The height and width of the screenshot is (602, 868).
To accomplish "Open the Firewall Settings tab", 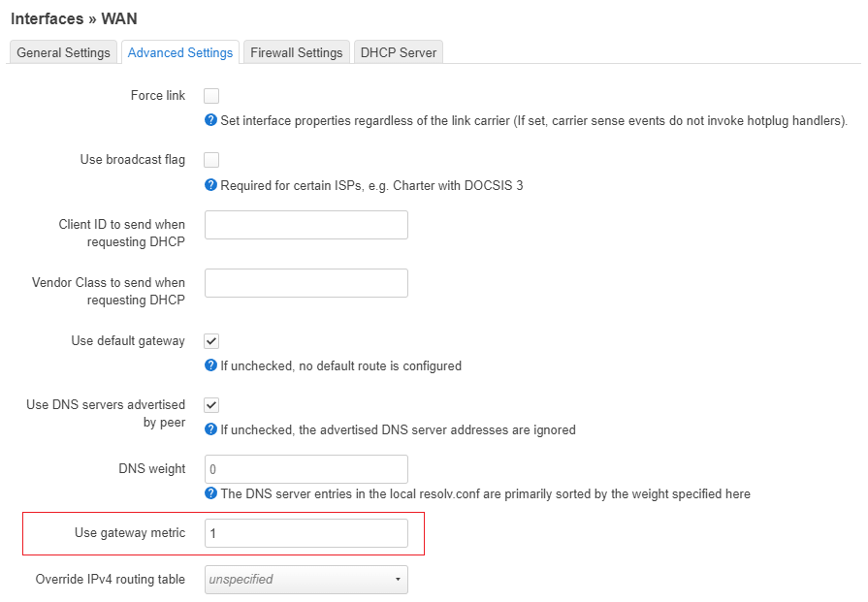I will 297,52.
